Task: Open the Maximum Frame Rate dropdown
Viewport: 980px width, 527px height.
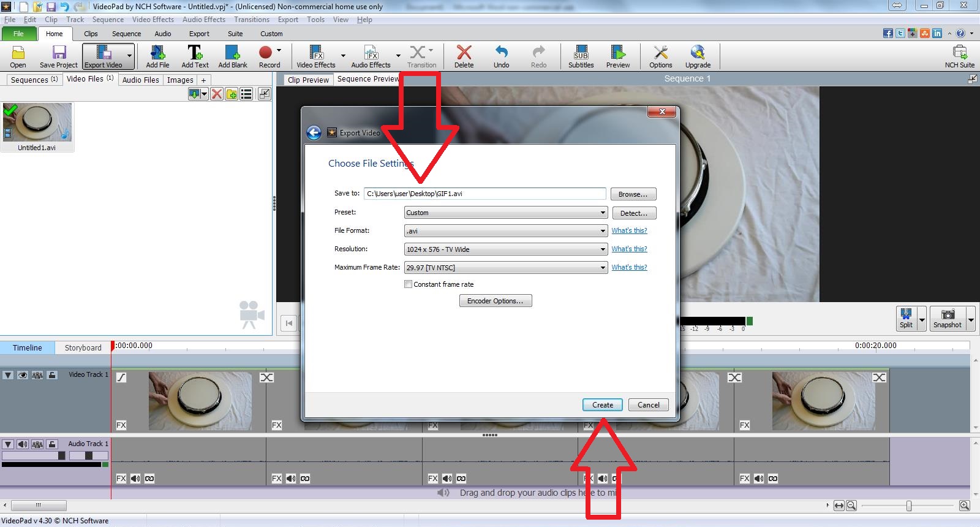Action: (506, 268)
